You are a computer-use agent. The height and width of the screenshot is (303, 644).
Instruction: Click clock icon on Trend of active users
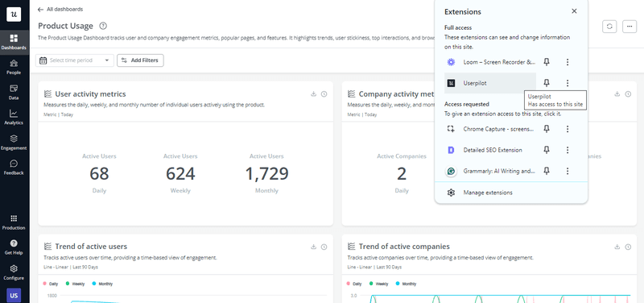pos(324,247)
